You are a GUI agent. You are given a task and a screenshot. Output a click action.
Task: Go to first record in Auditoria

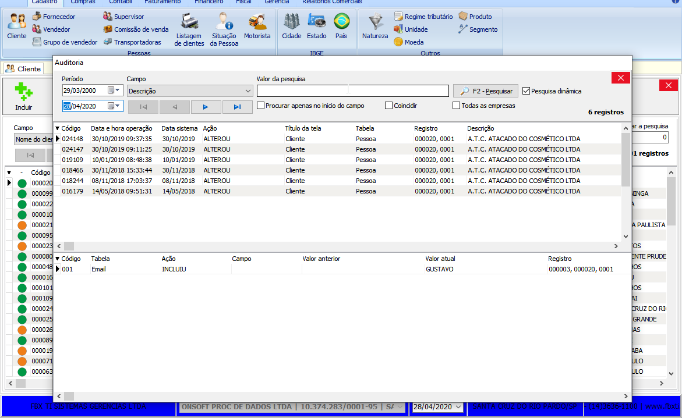(143, 107)
